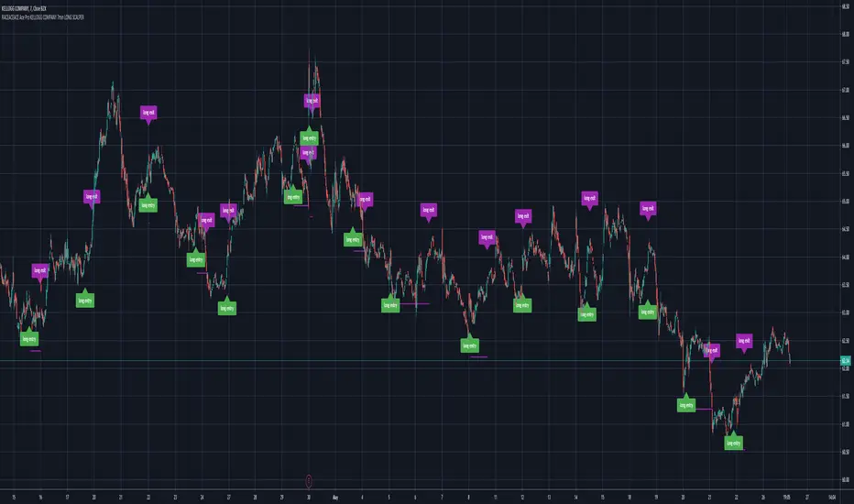Click the red circled event marker on date axis
The width and height of the screenshot is (854, 504).
(x=308, y=481)
